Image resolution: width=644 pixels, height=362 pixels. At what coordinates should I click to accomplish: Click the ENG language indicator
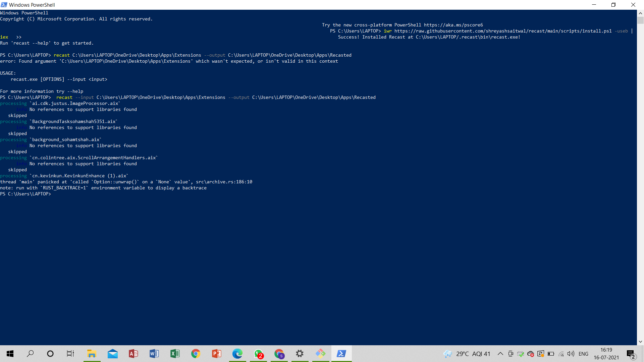583,354
